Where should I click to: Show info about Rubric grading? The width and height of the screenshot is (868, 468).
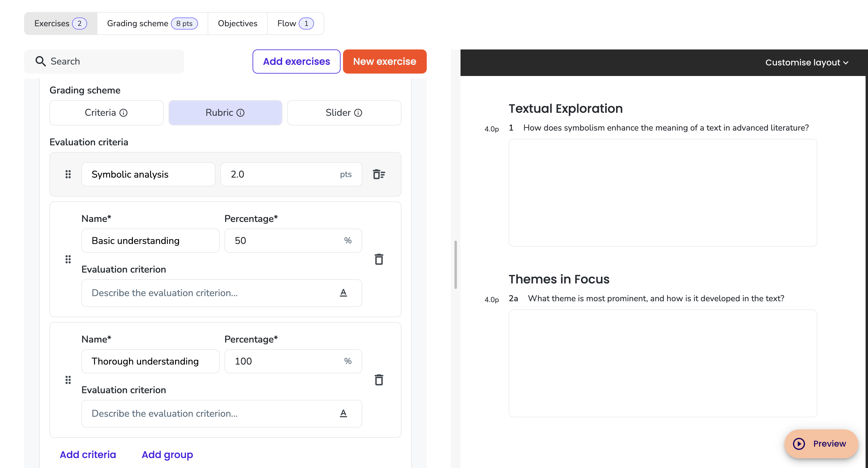pos(240,112)
